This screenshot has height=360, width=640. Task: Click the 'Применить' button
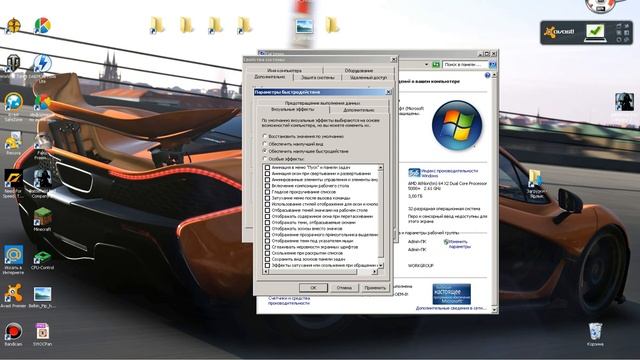375,288
